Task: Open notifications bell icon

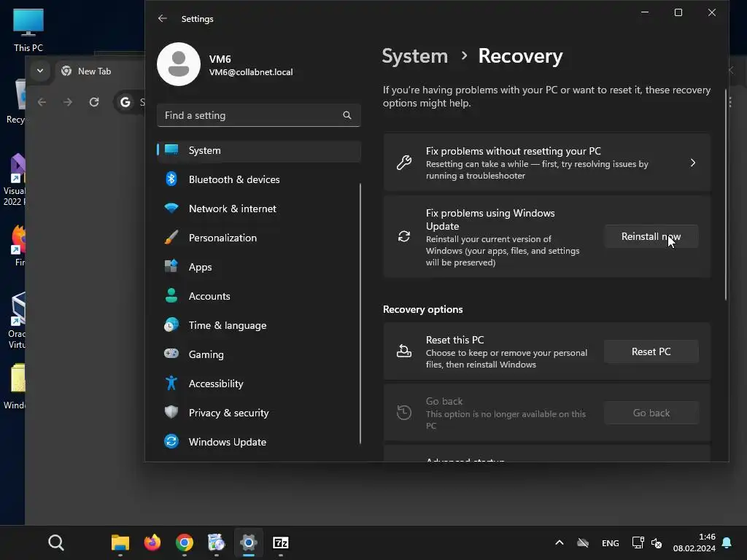Action: (727, 542)
